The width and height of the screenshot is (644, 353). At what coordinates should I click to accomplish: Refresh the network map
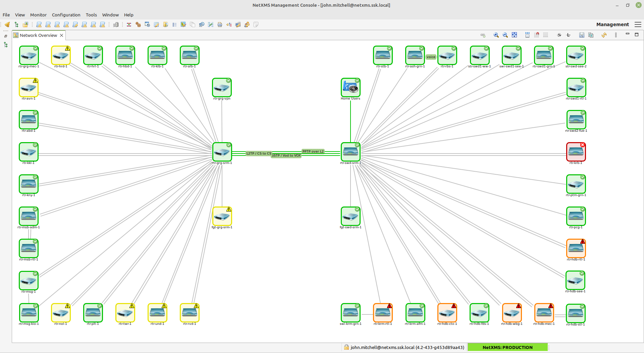tap(604, 35)
